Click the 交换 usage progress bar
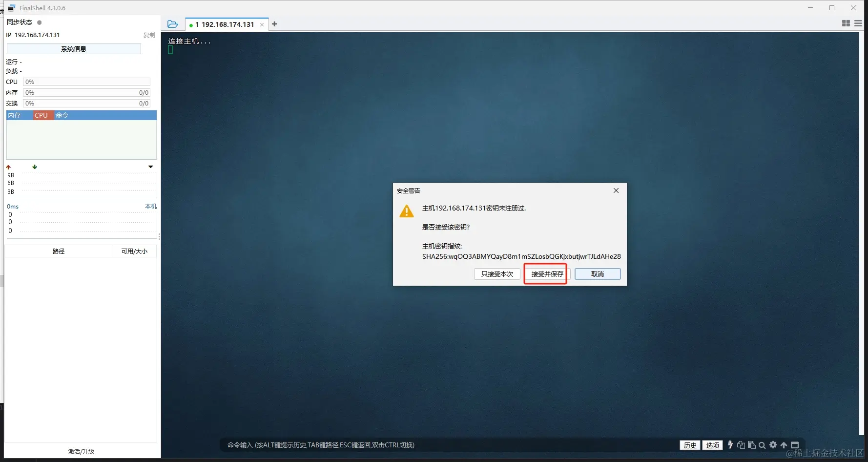Screen dimensions: 868x462 tap(86, 104)
